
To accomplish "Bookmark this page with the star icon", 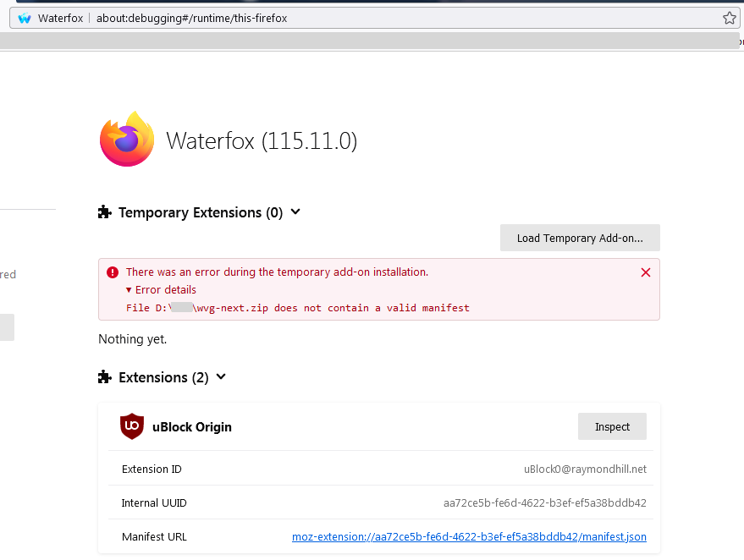I will pos(729,18).
